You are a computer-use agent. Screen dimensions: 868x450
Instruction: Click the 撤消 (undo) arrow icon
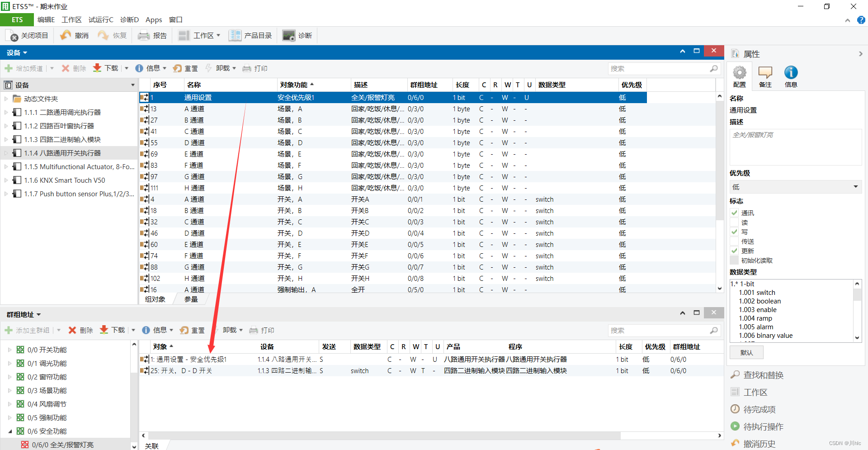(x=66, y=35)
